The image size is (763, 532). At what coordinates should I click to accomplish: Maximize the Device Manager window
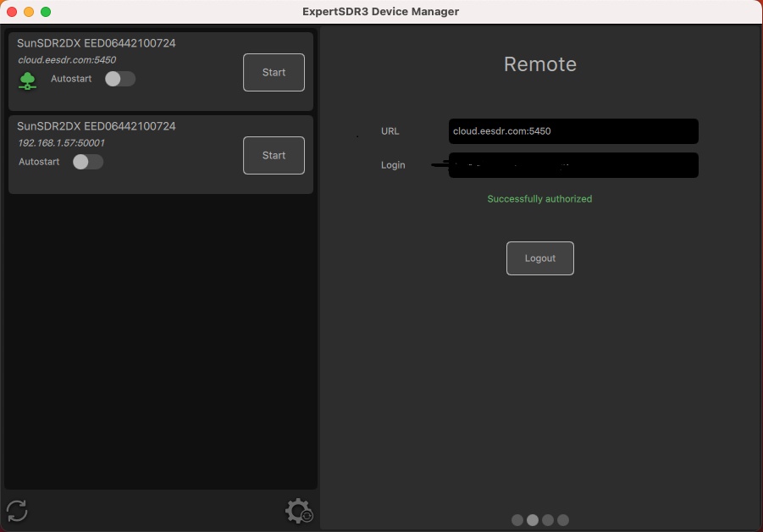tap(46, 12)
